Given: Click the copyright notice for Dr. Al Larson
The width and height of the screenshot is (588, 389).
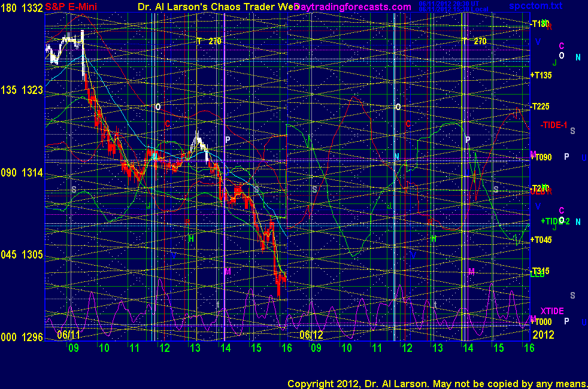Looking at the screenshot, I should (x=437, y=384).
